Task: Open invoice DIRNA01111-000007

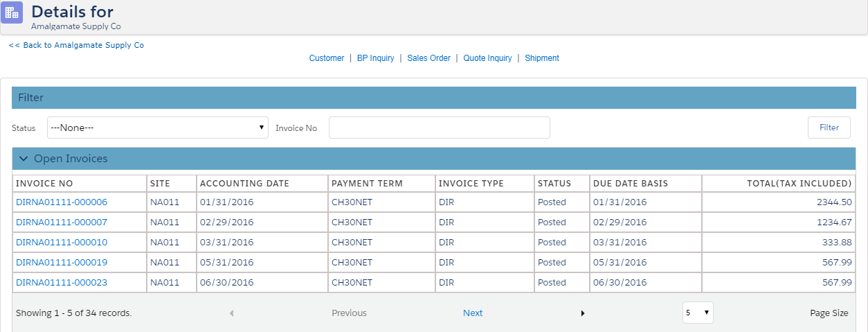Action: coord(62,222)
